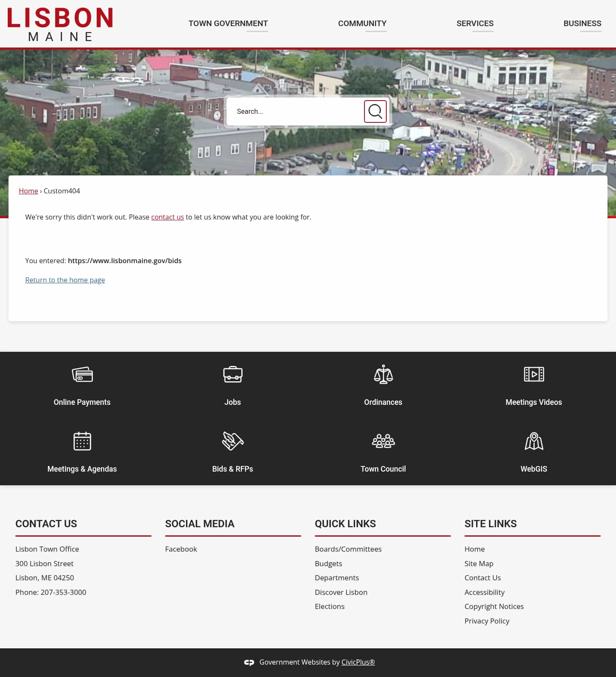Viewport: 616px width, 677px height.
Task: Open the Bids & RFPs text link
Action: 233,469
